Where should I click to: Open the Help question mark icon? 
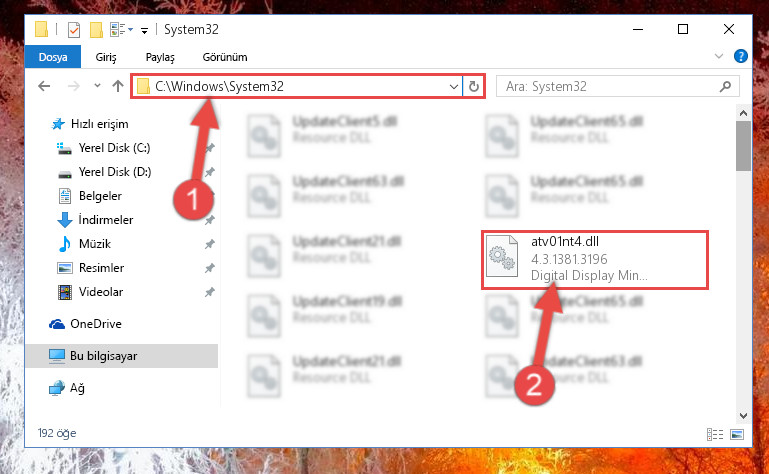(741, 56)
